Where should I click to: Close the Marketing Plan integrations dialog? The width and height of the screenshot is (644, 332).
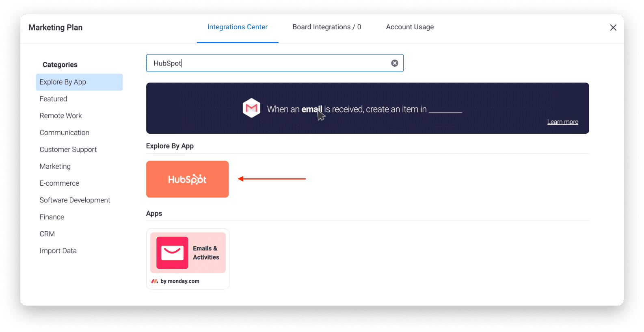[613, 27]
